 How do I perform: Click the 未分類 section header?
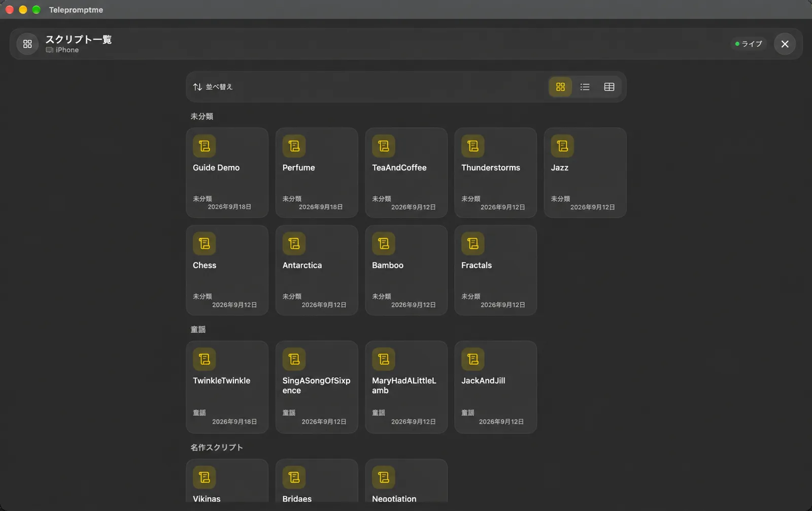point(201,116)
